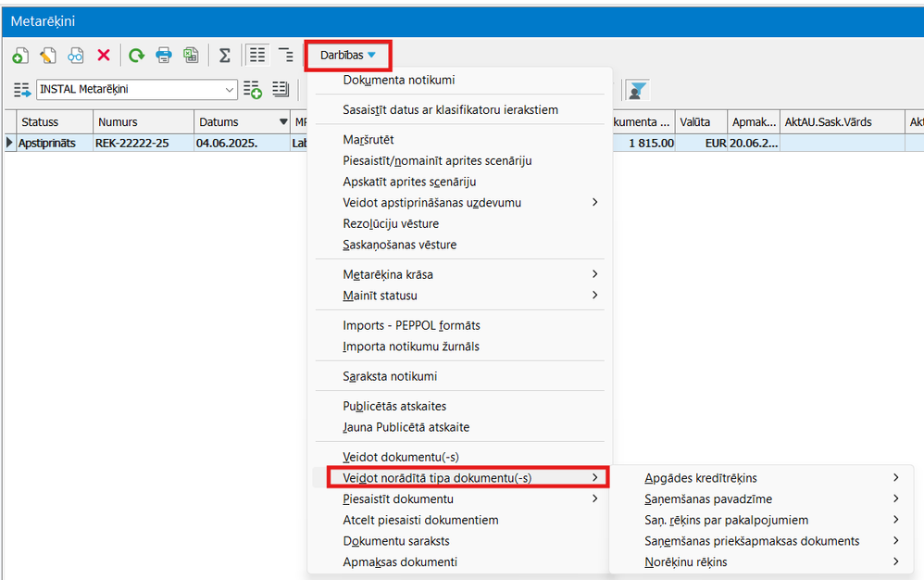The width and height of the screenshot is (924, 580).
Task: Sort by the Datums column header
Action: (242, 122)
